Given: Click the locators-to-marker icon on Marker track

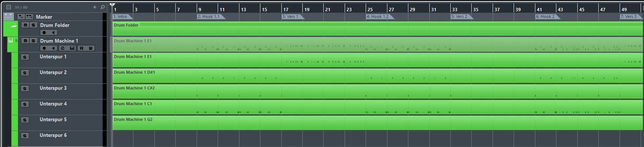Looking at the screenshot, I should pos(8,16).
